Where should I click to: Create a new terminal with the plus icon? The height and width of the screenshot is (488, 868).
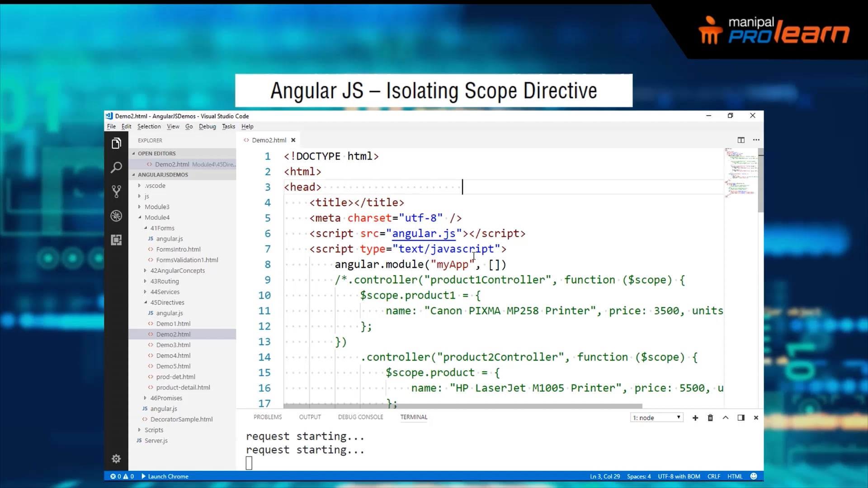tap(695, 418)
